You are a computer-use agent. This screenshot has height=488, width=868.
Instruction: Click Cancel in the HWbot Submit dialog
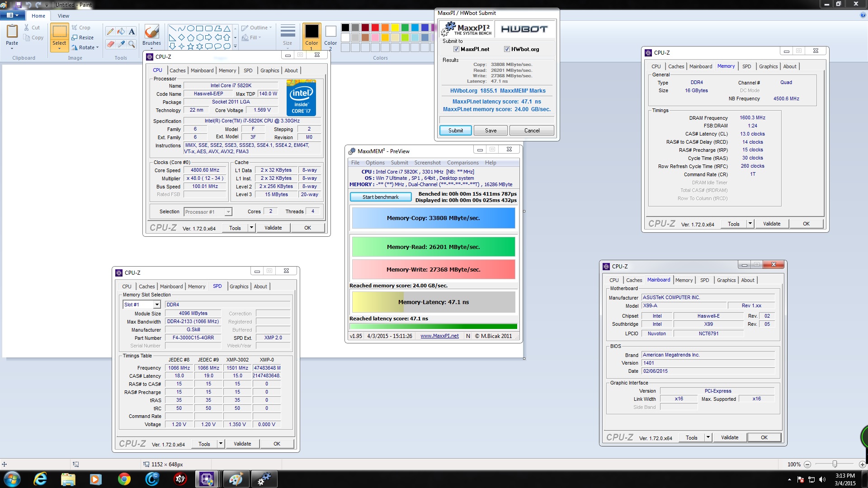pyautogui.click(x=532, y=131)
